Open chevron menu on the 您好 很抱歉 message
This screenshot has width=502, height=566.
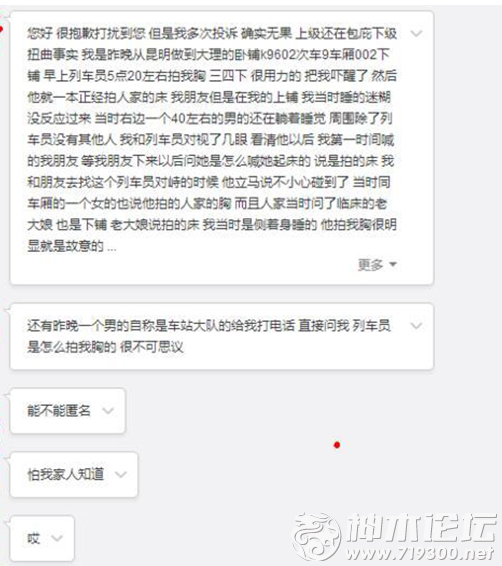tap(416, 34)
